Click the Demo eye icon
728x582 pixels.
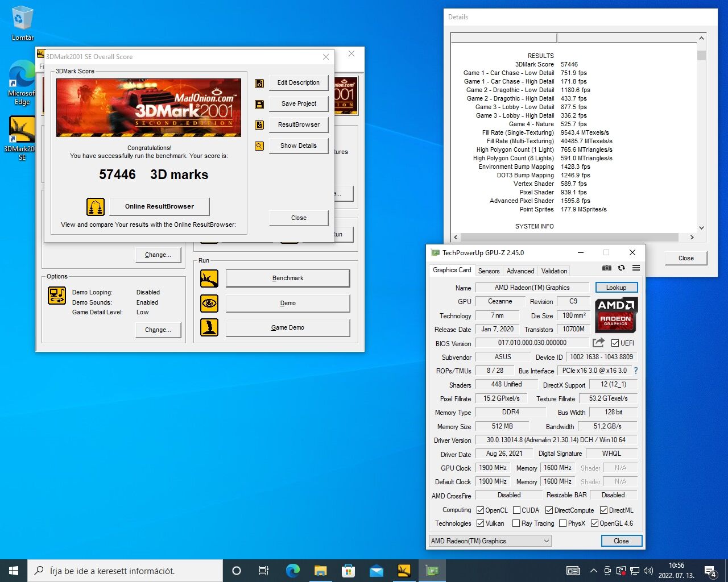209,304
